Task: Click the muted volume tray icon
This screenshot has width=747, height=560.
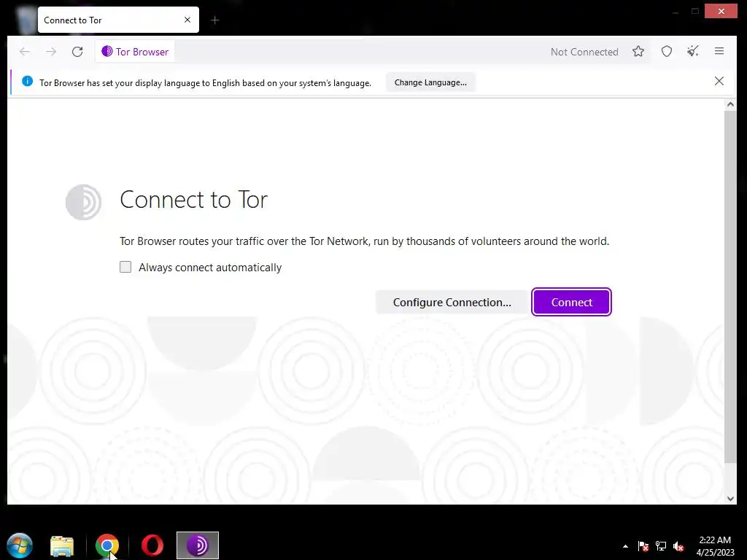Action: point(678,546)
